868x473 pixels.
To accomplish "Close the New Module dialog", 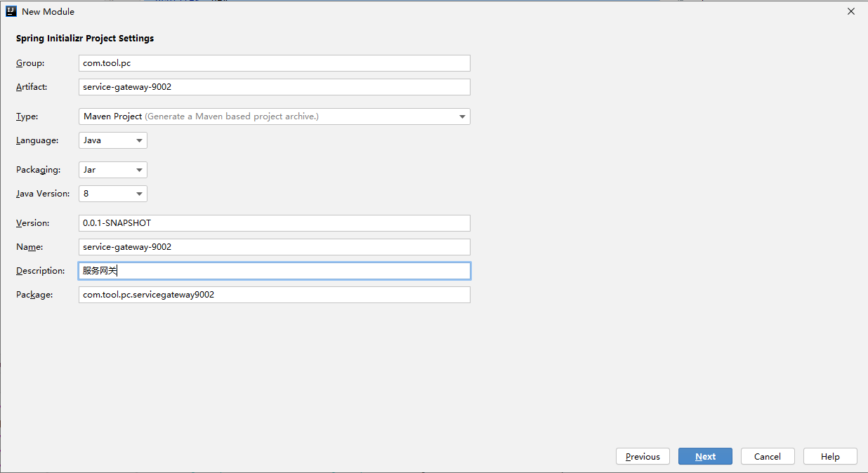I will 850,11.
